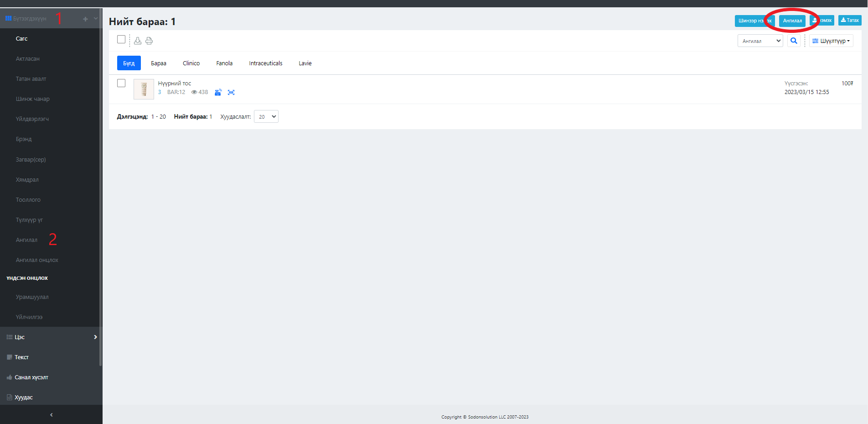The height and width of the screenshot is (424, 868).
Task: Click the plus icon beside Бүтээгдэхүүн
Action: coord(85,19)
